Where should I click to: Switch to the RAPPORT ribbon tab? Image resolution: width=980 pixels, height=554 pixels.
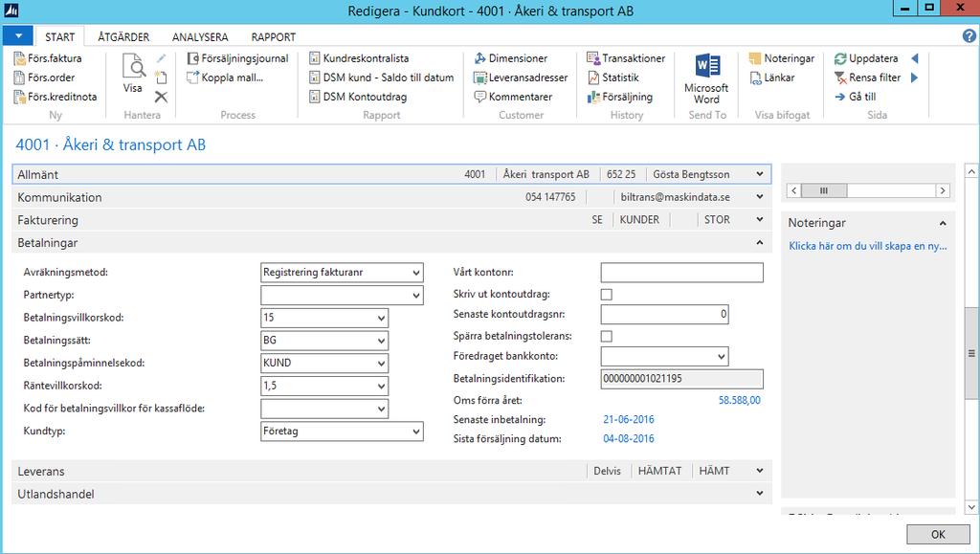coord(273,37)
